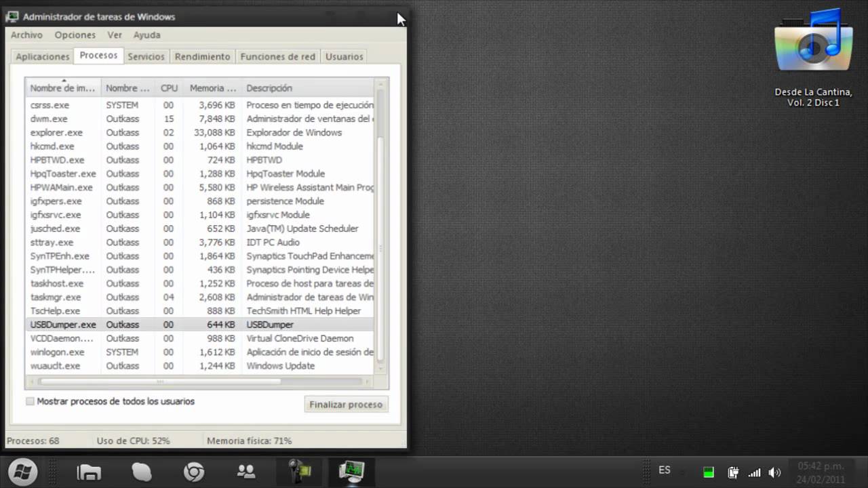Select the HPBTWD.exe process row
This screenshot has height=488, width=868.
click(x=200, y=160)
